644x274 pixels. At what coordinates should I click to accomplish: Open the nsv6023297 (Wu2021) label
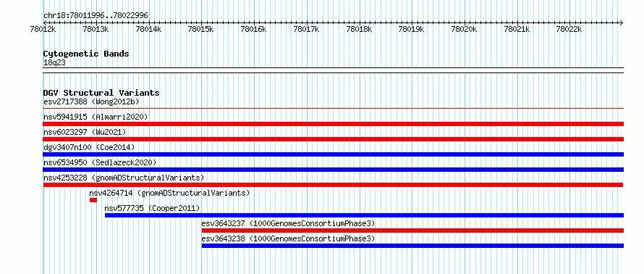click(85, 132)
